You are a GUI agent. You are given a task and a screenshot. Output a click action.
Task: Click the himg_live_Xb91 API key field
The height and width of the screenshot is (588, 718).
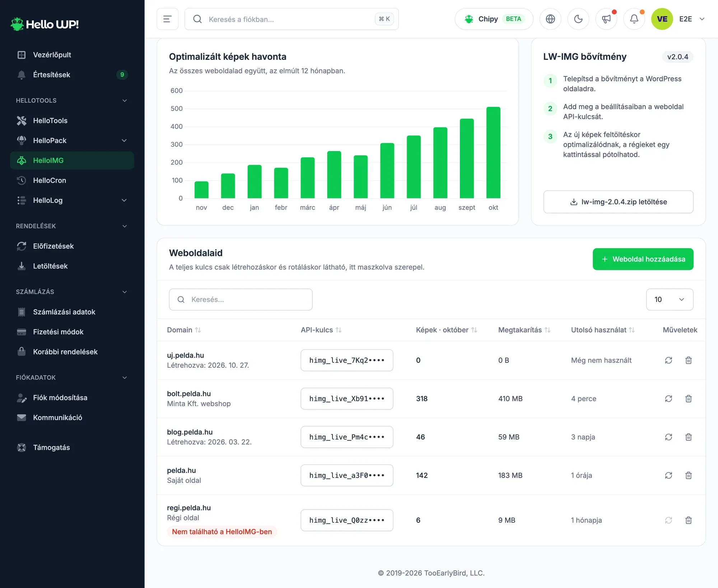tap(347, 399)
